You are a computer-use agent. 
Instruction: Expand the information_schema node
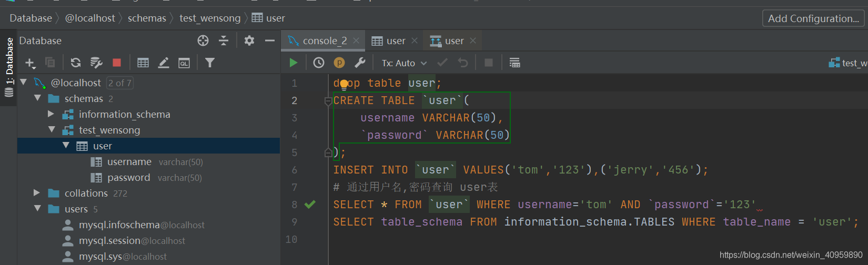51,114
